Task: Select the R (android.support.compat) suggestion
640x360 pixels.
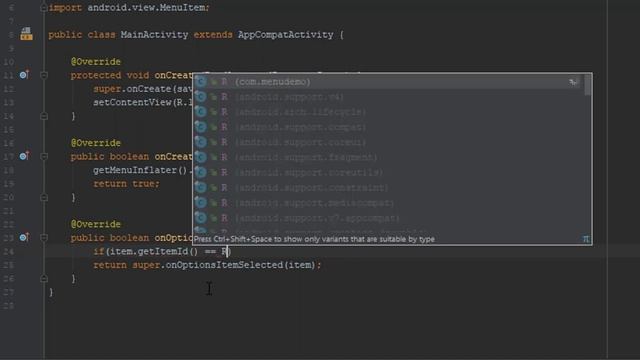Action: pyautogui.click(x=389, y=127)
